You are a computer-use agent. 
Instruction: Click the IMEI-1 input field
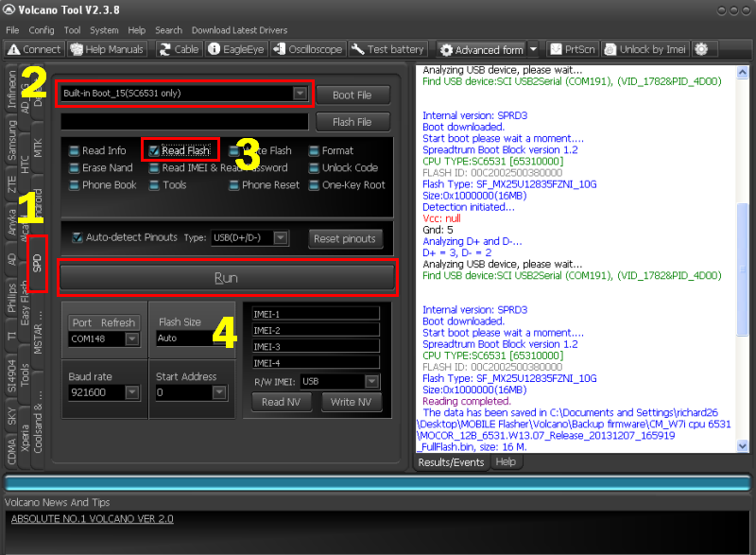point(315,314)
